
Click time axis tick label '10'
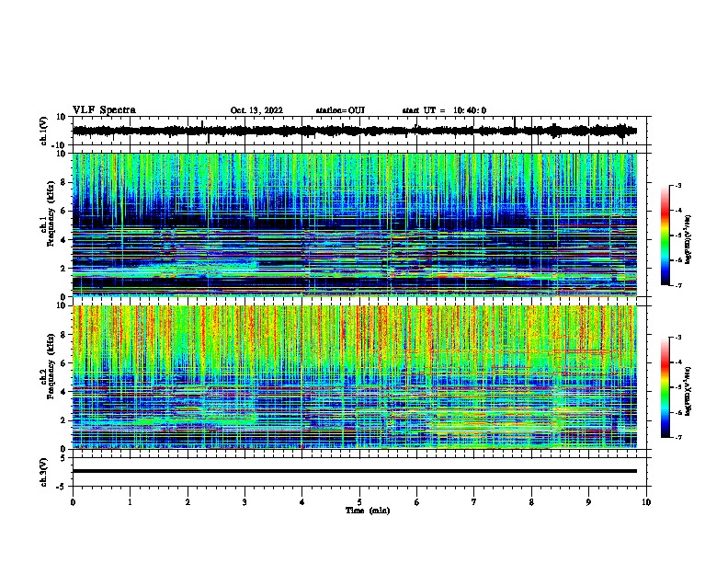646,502
